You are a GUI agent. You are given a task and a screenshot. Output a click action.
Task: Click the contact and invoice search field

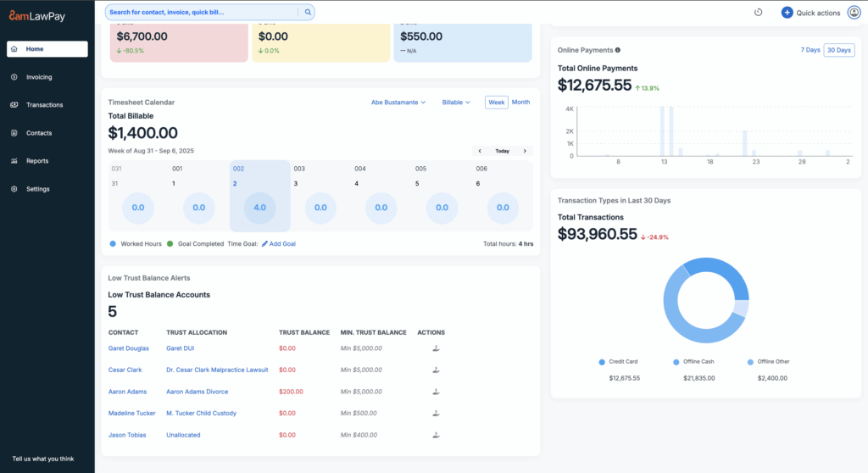click(202, 12)
